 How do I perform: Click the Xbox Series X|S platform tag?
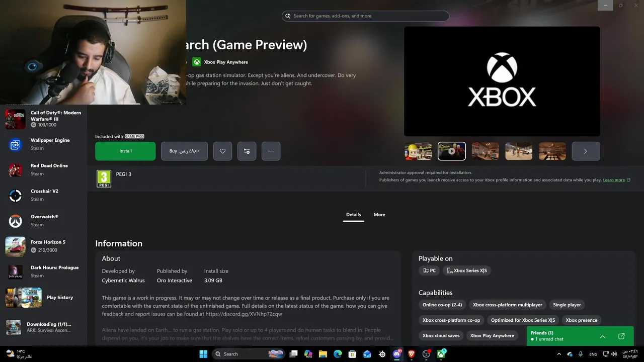click(x=467, y=270)
